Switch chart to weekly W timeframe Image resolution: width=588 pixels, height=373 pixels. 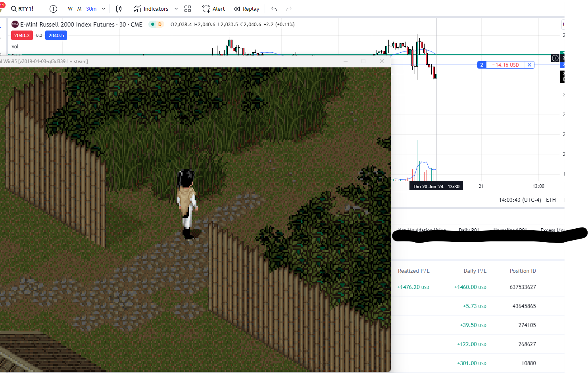tap(70, 9)
